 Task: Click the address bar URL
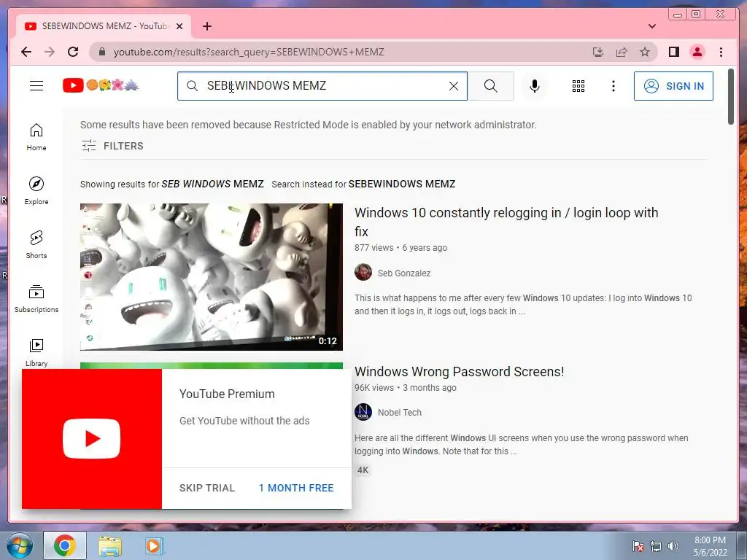pyautogui.click(x=249, y=52)
